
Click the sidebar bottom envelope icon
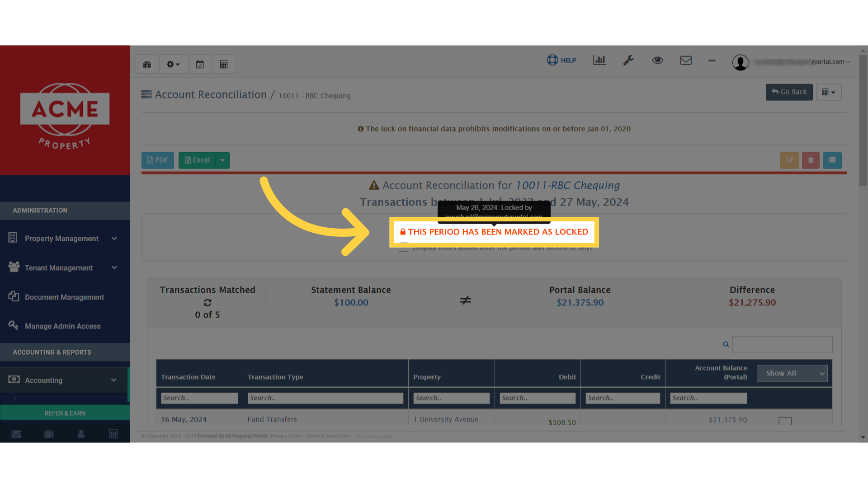pos(16,434)
